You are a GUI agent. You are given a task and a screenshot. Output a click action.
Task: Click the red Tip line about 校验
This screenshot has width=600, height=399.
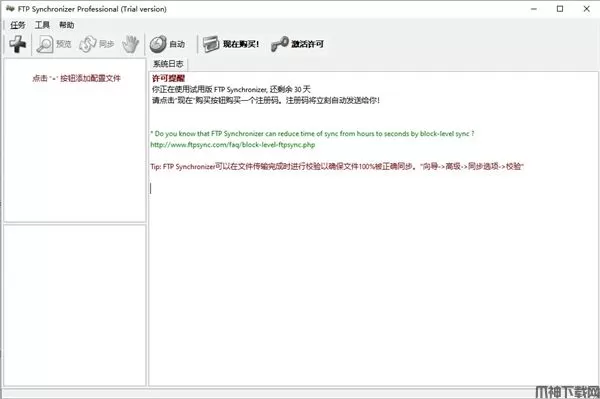tap(337, 166)
